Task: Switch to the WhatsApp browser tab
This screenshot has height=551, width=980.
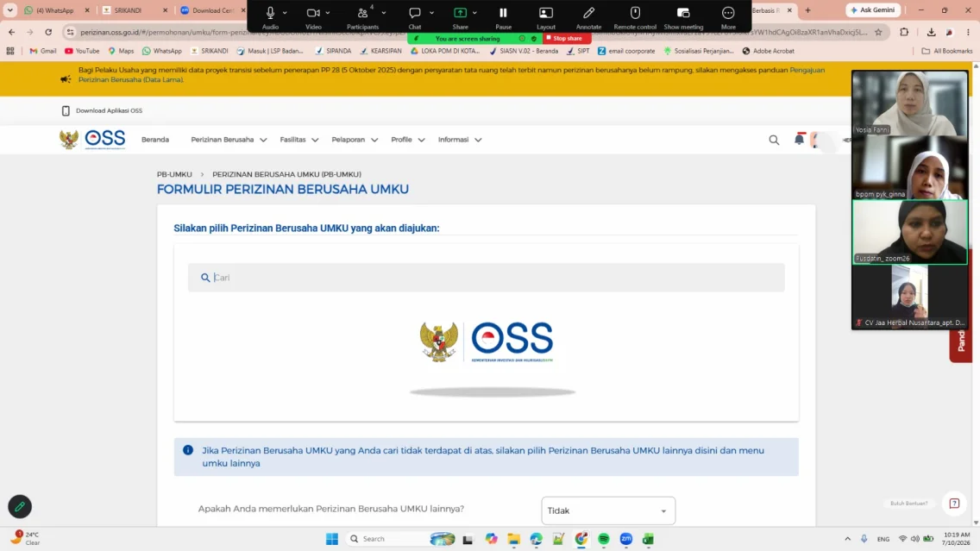Action: (x=55, y=10)
